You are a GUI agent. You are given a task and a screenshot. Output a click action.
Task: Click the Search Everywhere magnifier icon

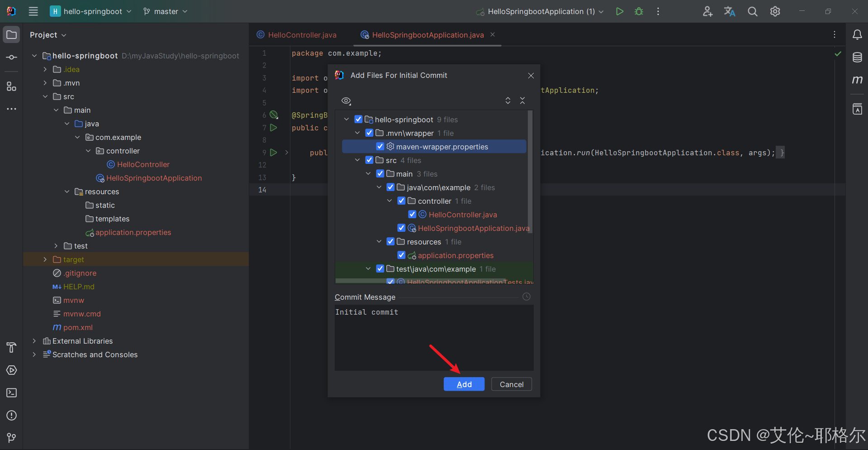752,12
